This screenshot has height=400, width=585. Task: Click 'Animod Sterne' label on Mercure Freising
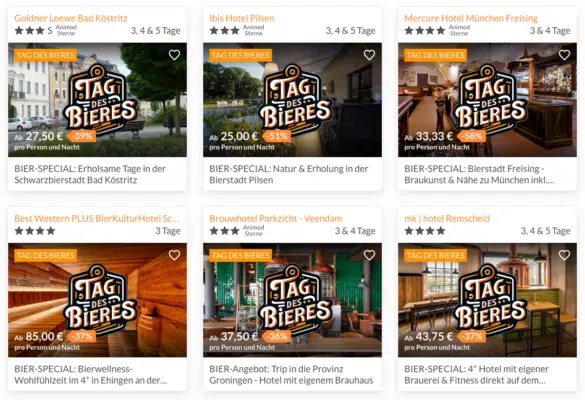459,30
